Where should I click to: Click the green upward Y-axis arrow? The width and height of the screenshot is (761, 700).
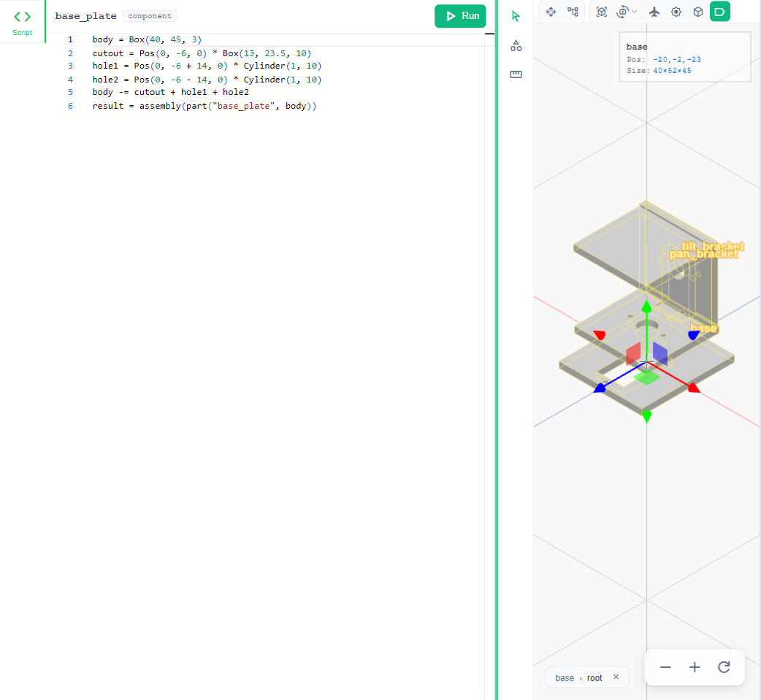[646, 306]
